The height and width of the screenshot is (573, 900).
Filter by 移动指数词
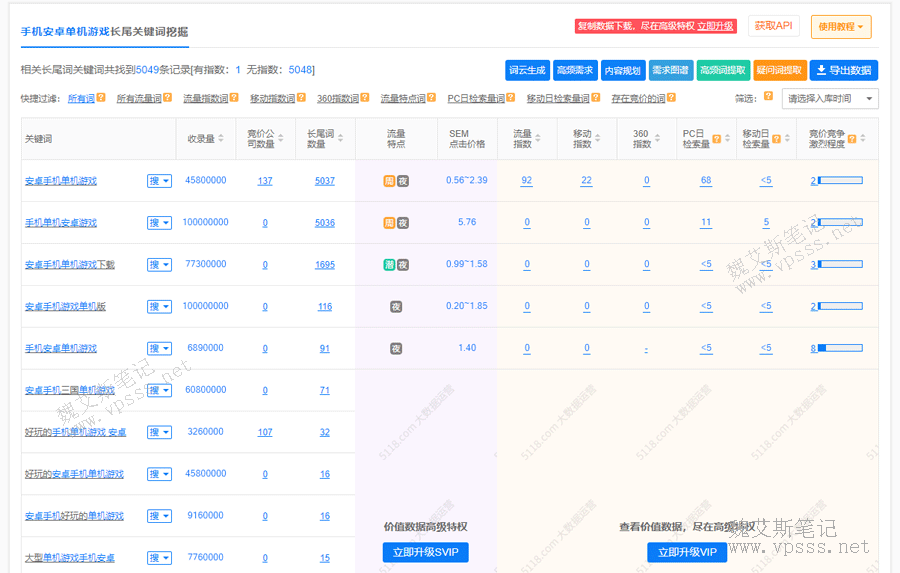click(x=273, y=99)
